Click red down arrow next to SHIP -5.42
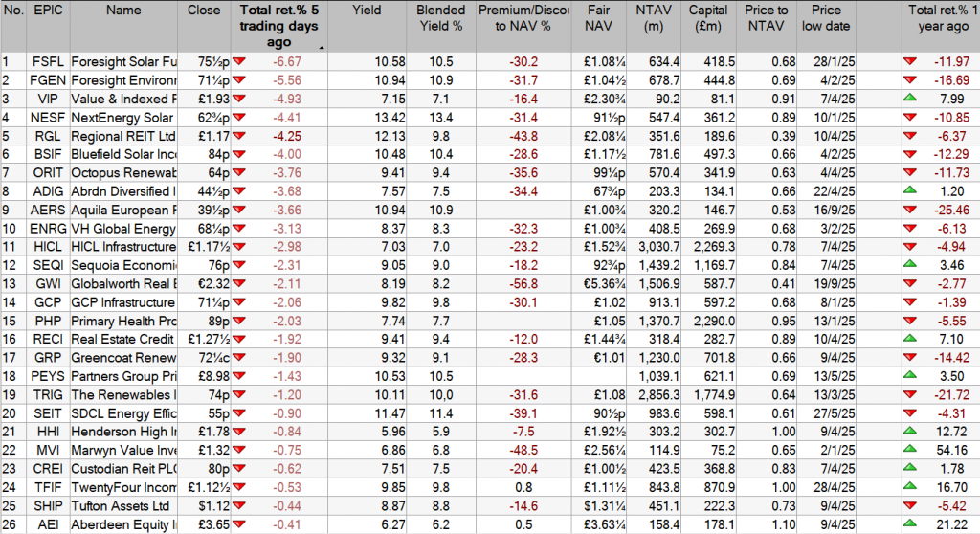This screenshot has height=534, width=980. [x=910, y=506]
